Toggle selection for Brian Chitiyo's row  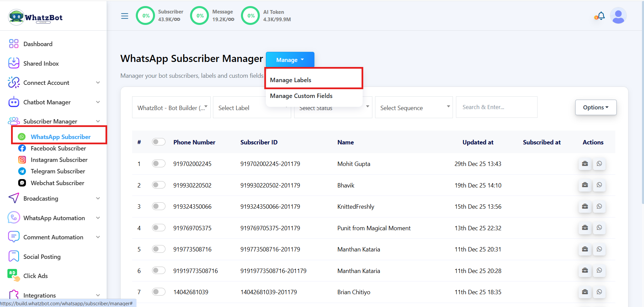coord(158,292)
